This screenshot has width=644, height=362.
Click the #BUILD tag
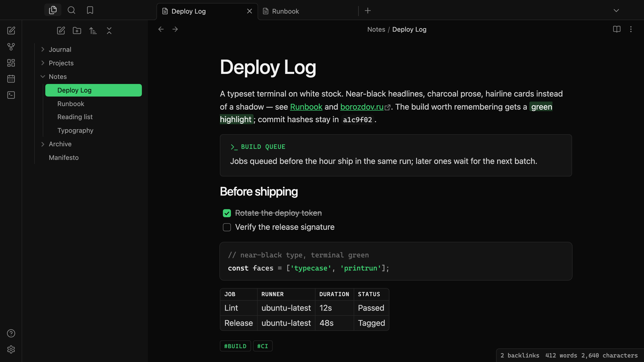click(x=235, y=346)
